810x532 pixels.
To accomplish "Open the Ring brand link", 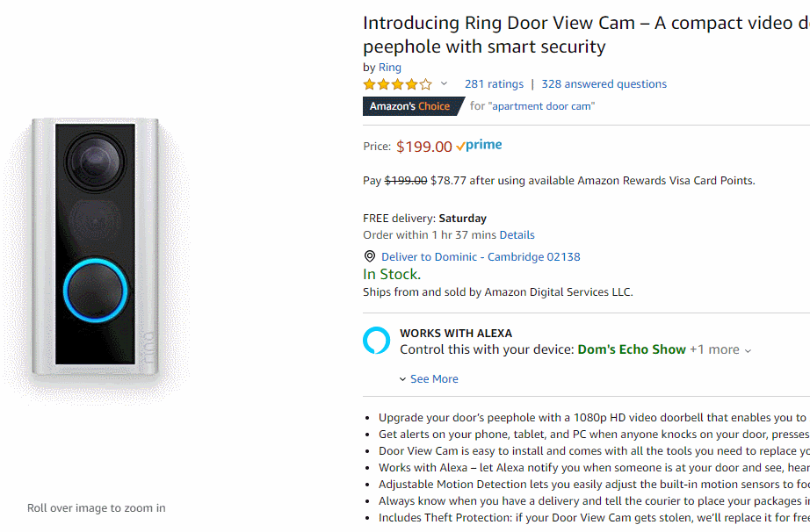I will (x=390, y=68).
